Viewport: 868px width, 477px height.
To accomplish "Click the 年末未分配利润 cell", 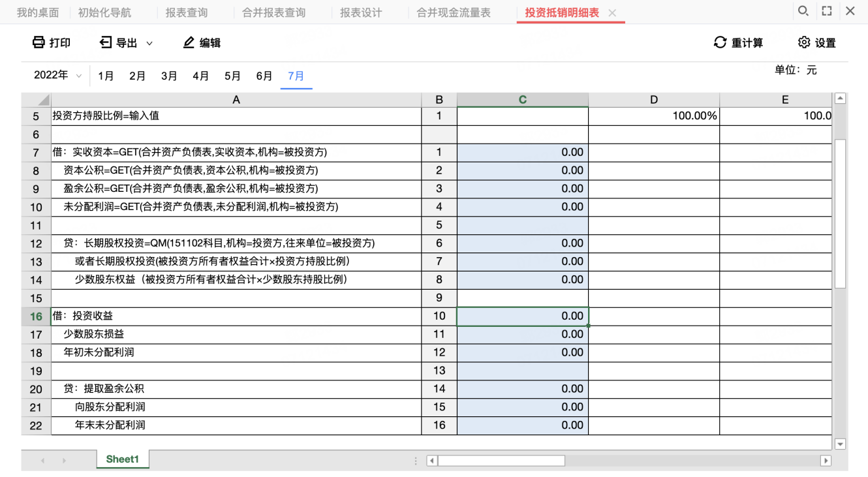I will point(236,425).
